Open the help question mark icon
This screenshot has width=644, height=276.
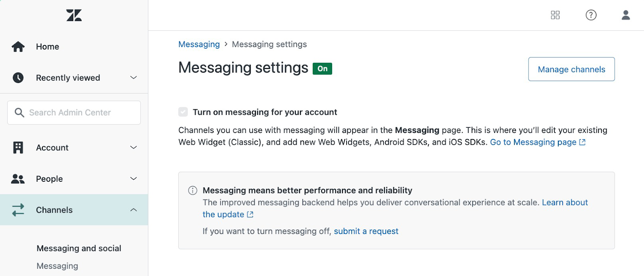pyautogui.click(x=591, y=15)
